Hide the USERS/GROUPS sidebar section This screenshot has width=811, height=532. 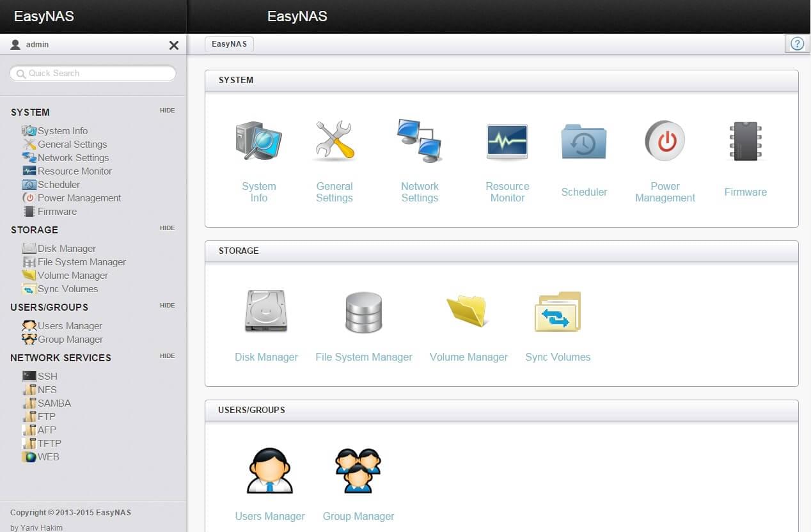[167, 306]
